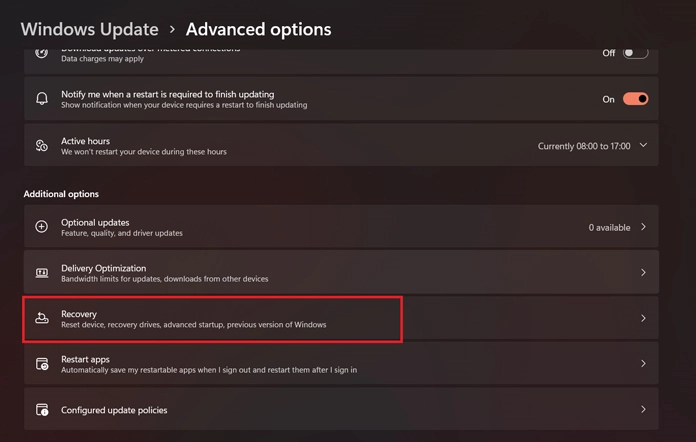Turn off the restart notification toggle
Image resolution: width=696 pixels, height=442 pixels.
(635, 99)
